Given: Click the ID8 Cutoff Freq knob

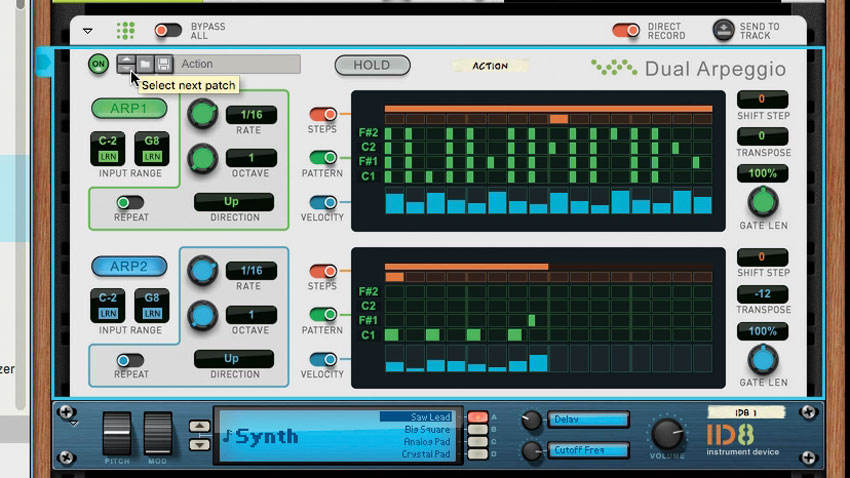Looking at the screenshot, I should [531, 451].
